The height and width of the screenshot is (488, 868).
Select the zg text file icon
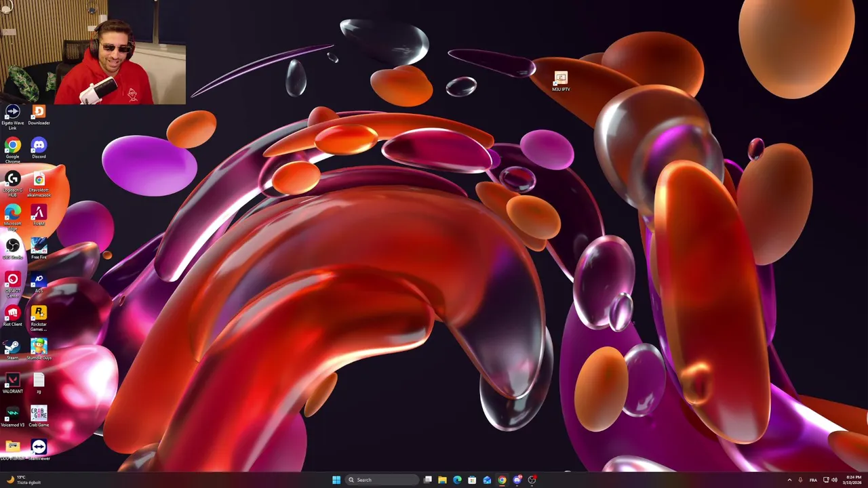click(x=39, y=382)
